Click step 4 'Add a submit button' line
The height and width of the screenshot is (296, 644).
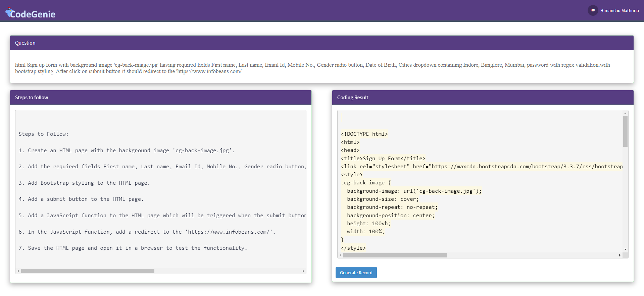point(81,199)
